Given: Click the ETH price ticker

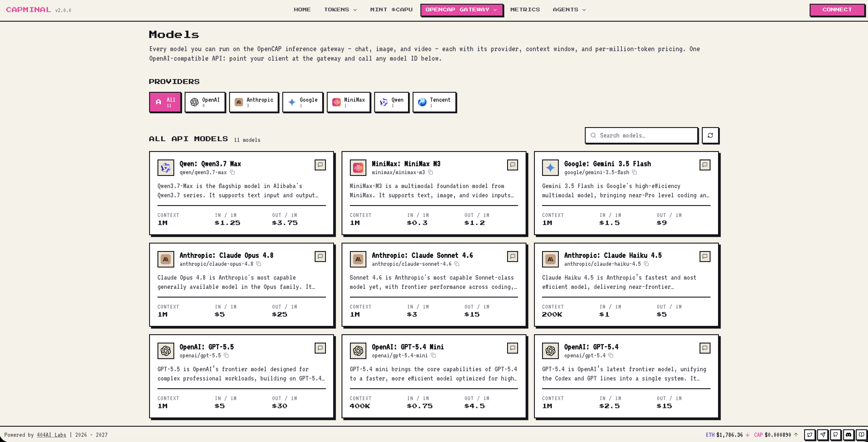Looking at the screenshot, I should pos(728,434).
